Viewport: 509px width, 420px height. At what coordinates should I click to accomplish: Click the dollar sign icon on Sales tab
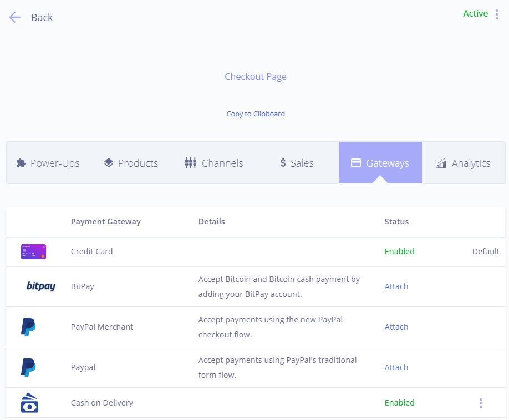coord(283,162)
